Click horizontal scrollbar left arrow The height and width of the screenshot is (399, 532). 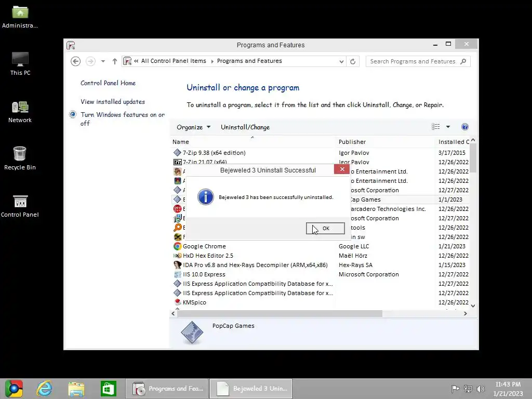(174, 313)
